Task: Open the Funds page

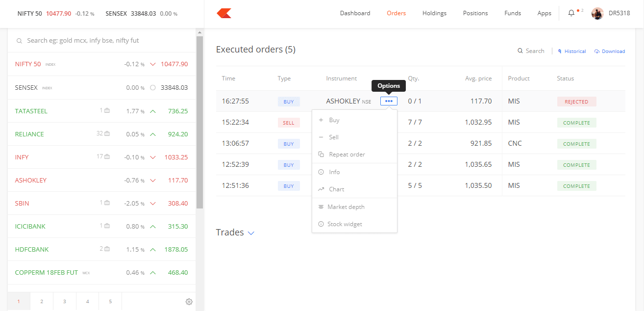Action: pos(513,13)
